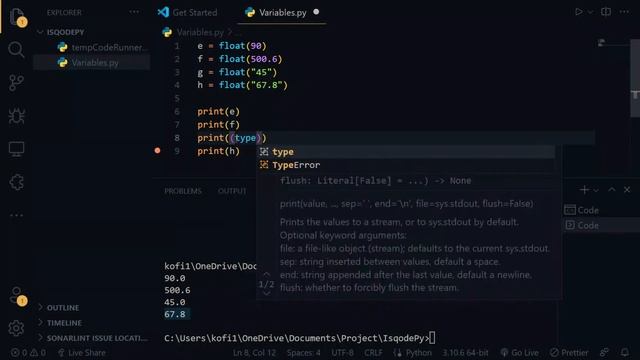Open the Manage settings gear
Viewport: 640px width, 360px height.
[x=16, y=328]
